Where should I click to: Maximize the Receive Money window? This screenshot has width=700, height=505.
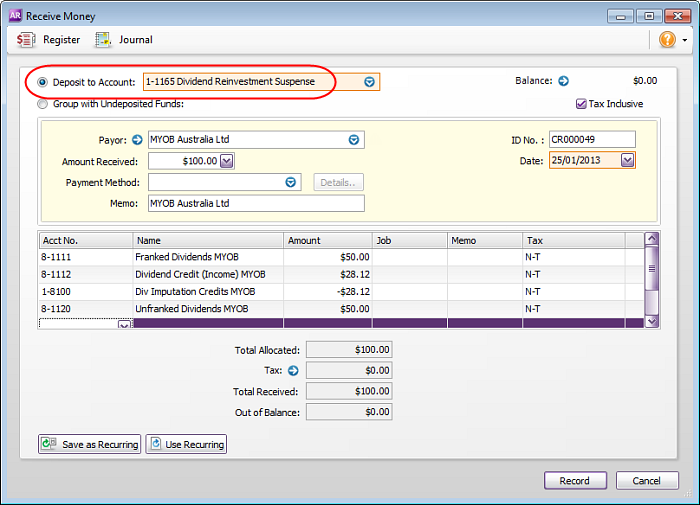(x=649, y=16)
